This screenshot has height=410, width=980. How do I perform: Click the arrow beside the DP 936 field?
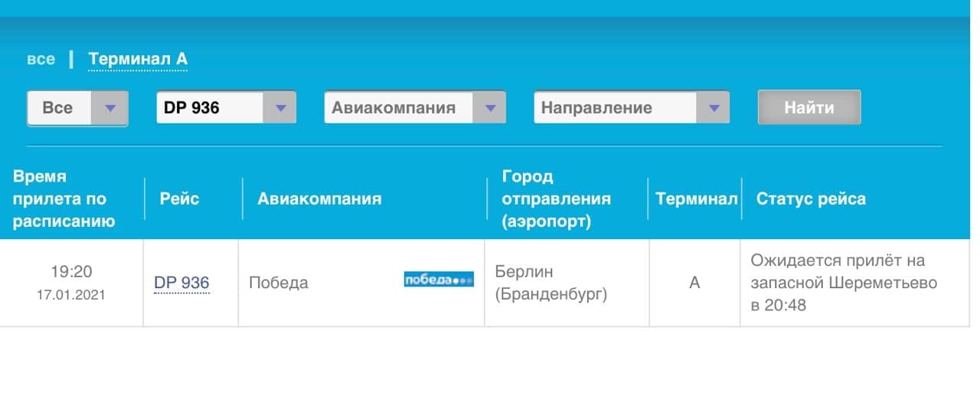(279, 108)
